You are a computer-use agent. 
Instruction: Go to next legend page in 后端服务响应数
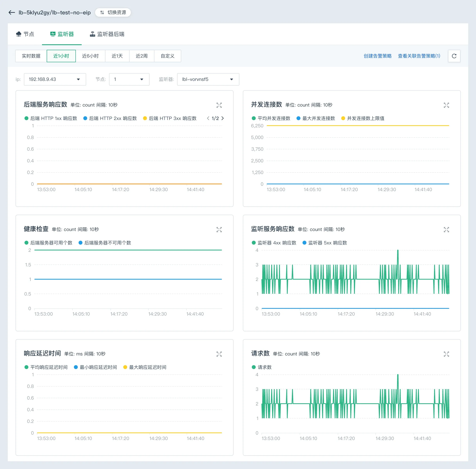223,118
